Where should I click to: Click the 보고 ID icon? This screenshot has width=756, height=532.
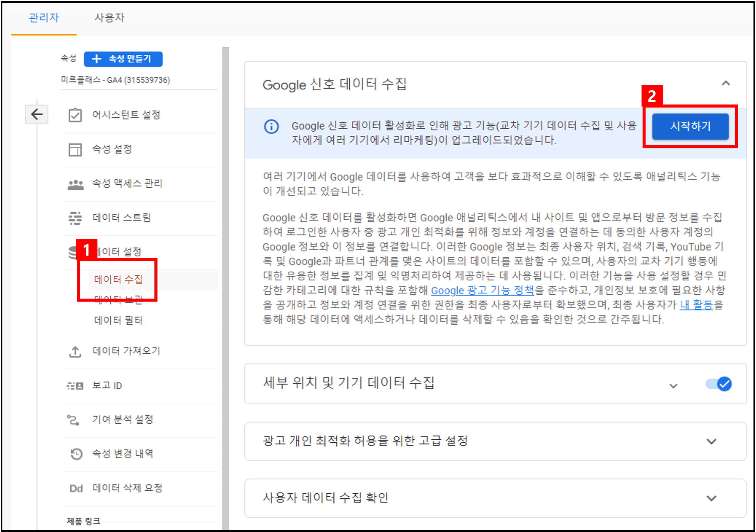[x=75, y=386]
